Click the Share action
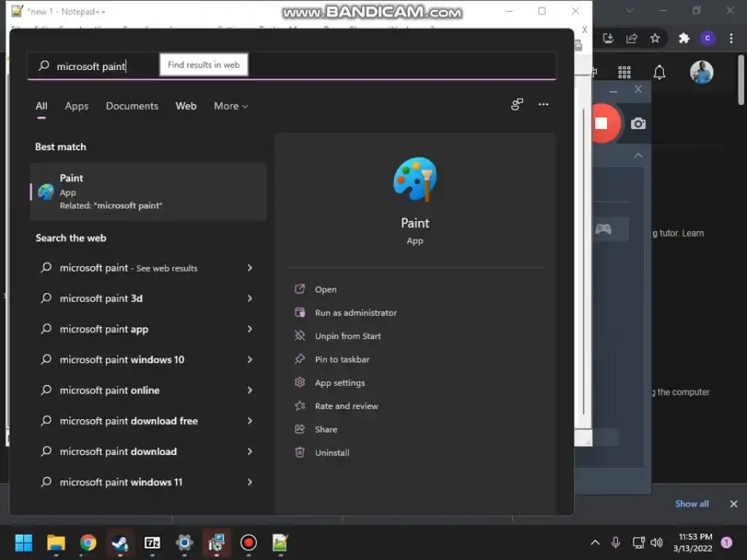The width and height of the screenshot is (747, 560). tap(326, 429)
